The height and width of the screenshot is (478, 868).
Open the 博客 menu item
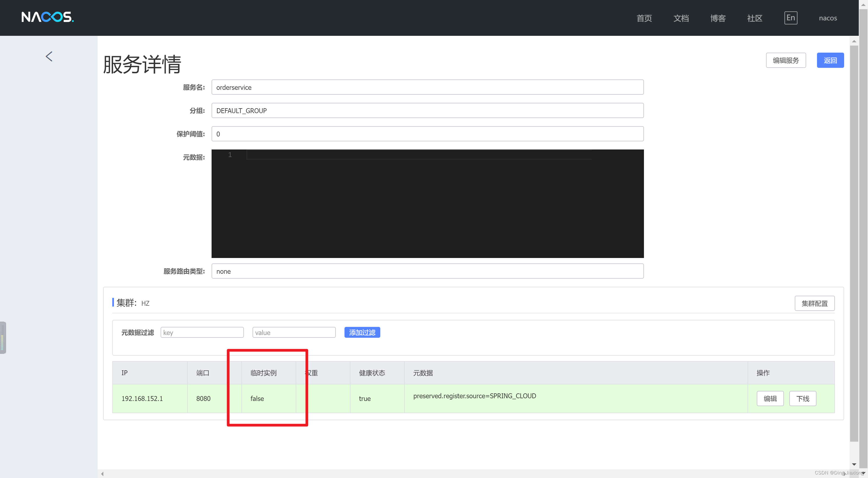[717, 18]
